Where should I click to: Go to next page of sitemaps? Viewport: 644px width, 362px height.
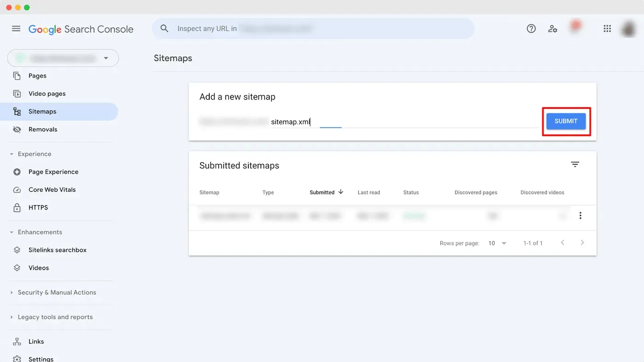click(582, 243)
